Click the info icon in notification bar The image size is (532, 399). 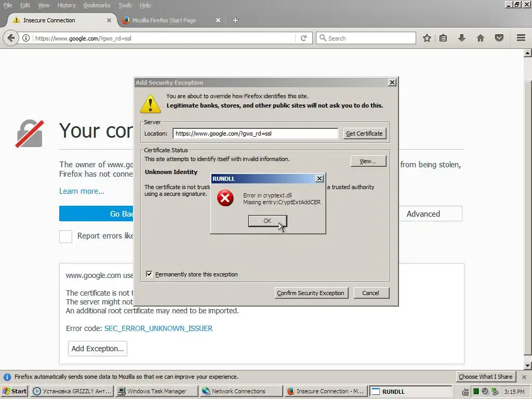click(7, 377)
